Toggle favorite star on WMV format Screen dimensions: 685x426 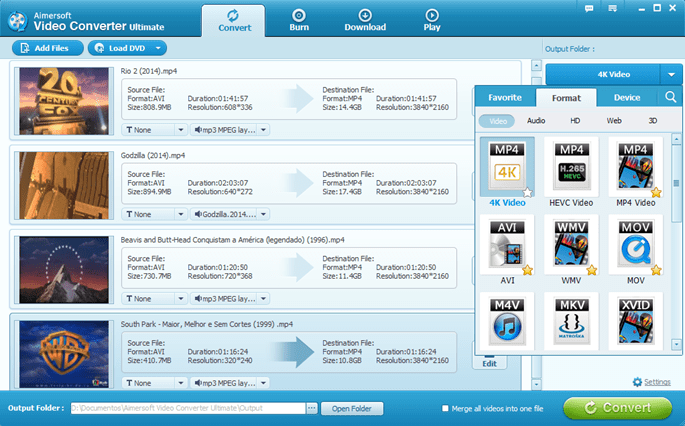[x=592, y=270]
